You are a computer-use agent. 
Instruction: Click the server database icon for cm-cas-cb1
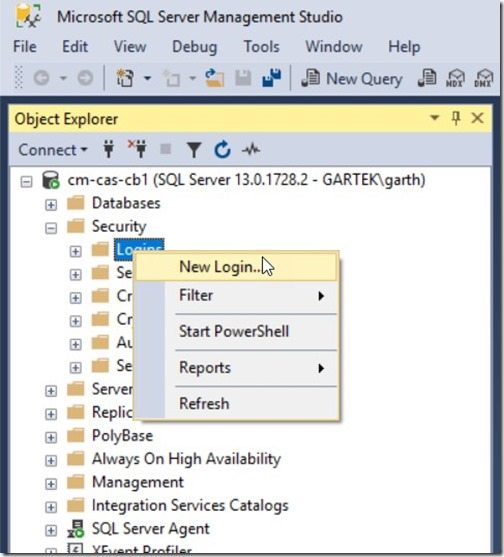(x=51, y=180)
